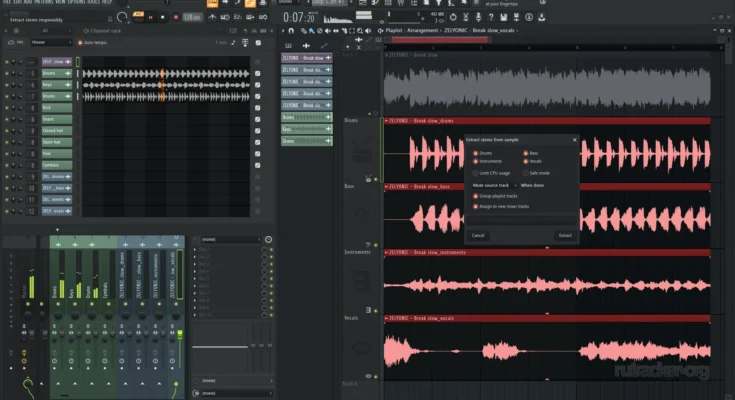Close the Channel rack panel
Viewport: 735px width, 400px height.
(271, 31)
